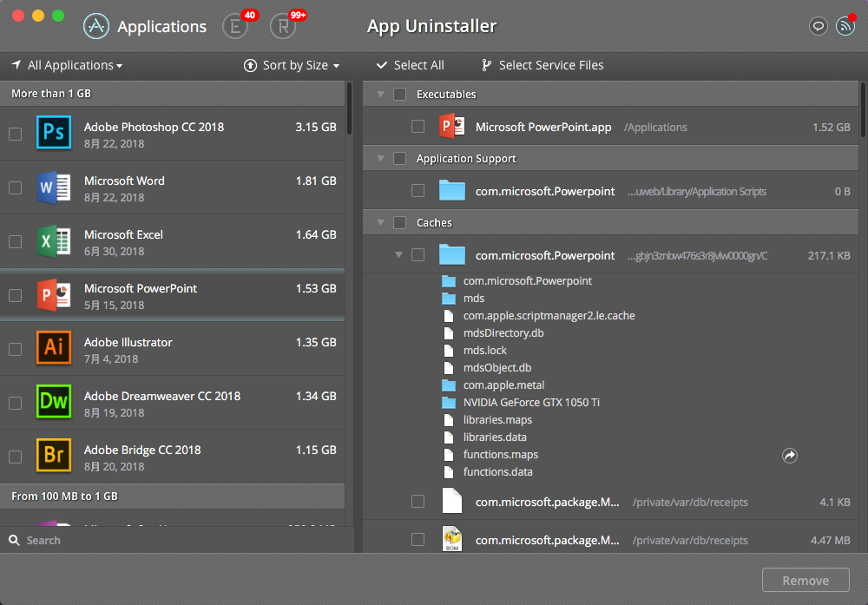Select the Adobe Bridge CC 2018 row
Image resolution: width=868 pixels, height=605 pixels.
(x=172, y=456)
